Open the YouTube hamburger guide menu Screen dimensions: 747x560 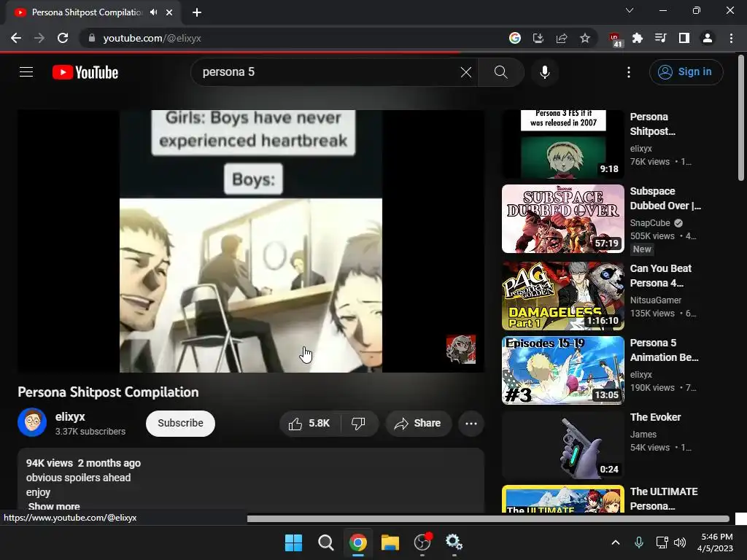(26, 72)
